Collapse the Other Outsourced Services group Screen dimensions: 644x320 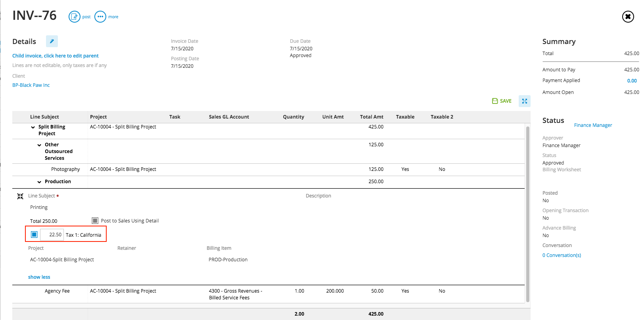tap(39, 145)
